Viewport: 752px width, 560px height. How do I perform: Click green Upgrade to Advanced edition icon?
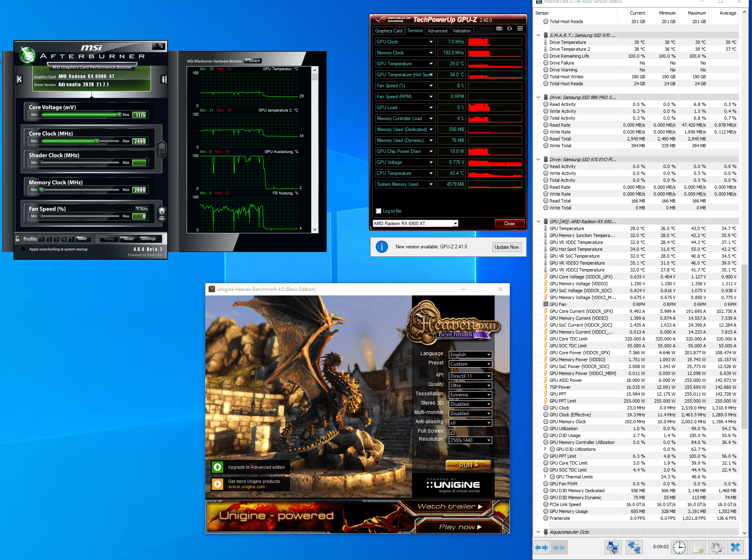(x=218, y=467)
